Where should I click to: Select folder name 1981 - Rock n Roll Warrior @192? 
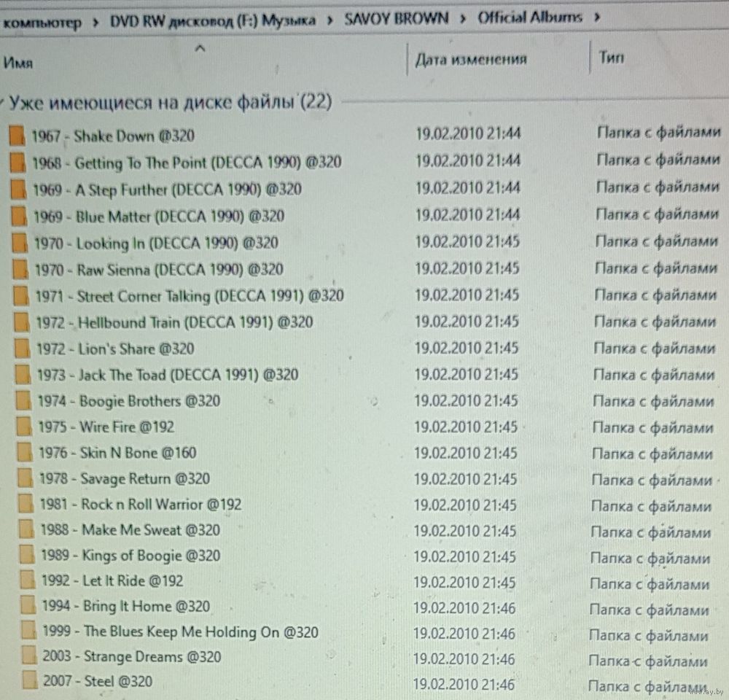(x=141, y=504)
